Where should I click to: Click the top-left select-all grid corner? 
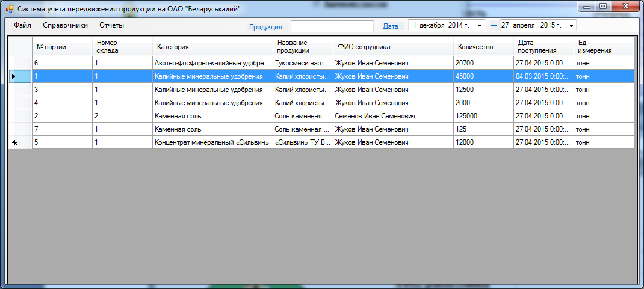20,47
